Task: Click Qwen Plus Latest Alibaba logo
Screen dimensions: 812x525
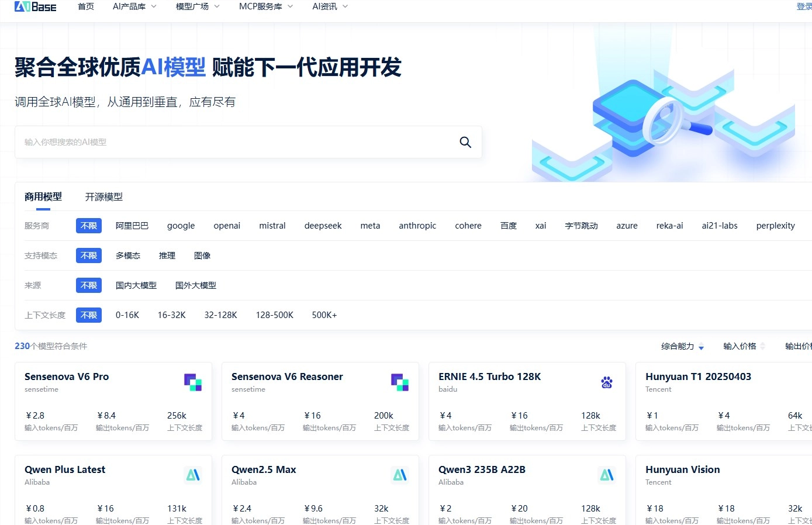Action: pos(193,475)
